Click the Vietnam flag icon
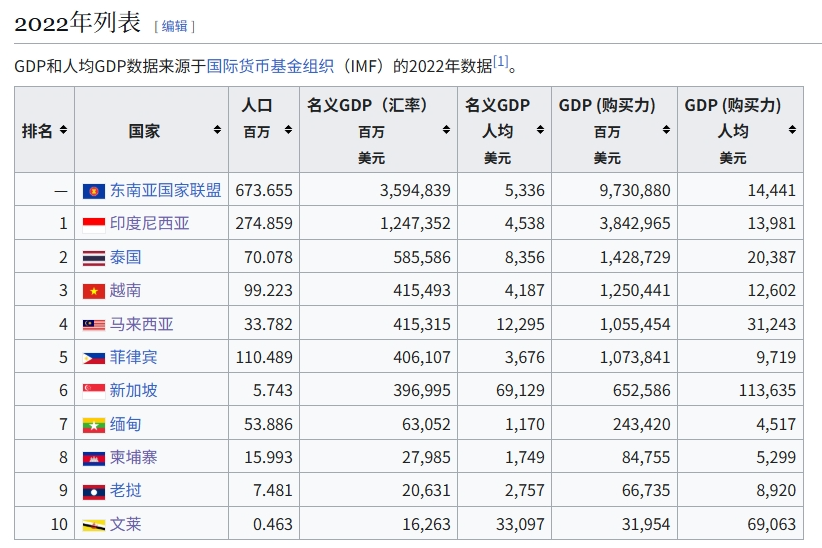Viewport: 822px width, 548px height. 94,291
